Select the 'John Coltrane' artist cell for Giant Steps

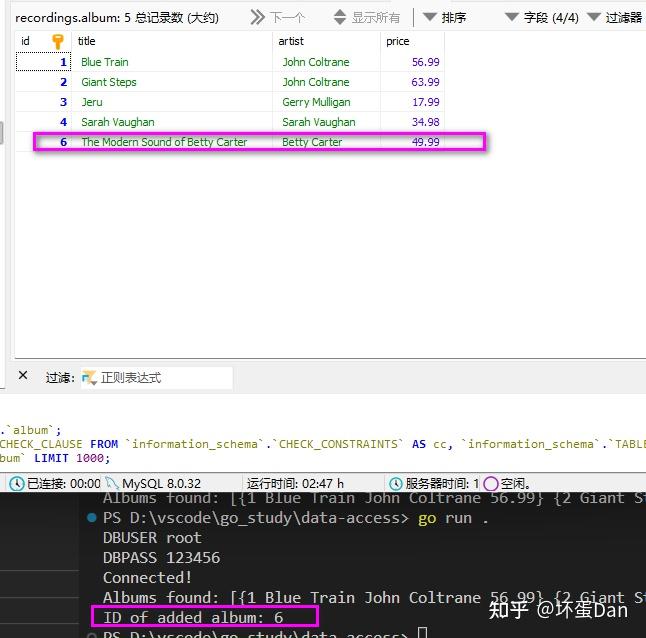pos(326,82)
